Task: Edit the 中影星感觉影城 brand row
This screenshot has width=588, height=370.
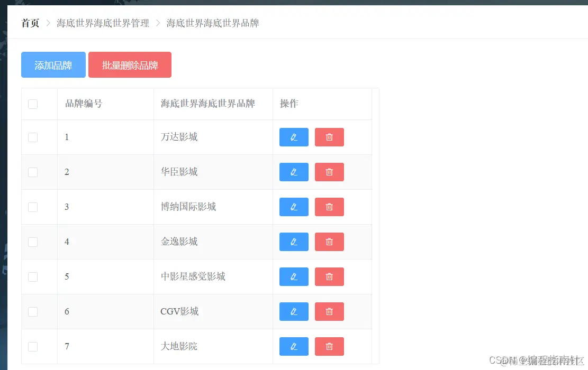Action: pos(294,276)
